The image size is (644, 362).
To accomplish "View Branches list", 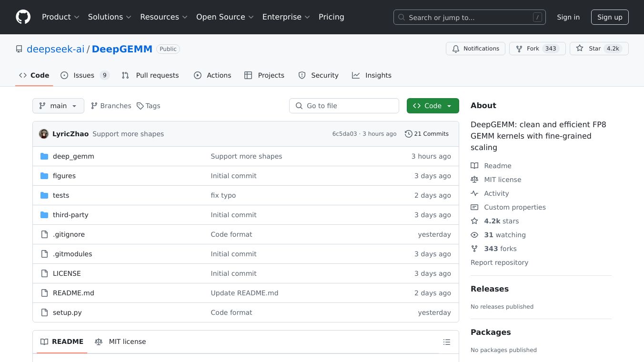I will [x=111, y=106].
